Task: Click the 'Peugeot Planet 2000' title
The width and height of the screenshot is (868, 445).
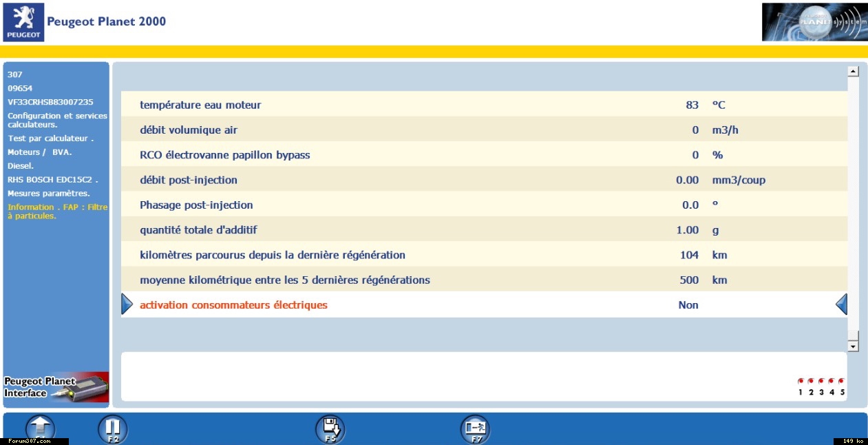Action: tap(106, 21)
